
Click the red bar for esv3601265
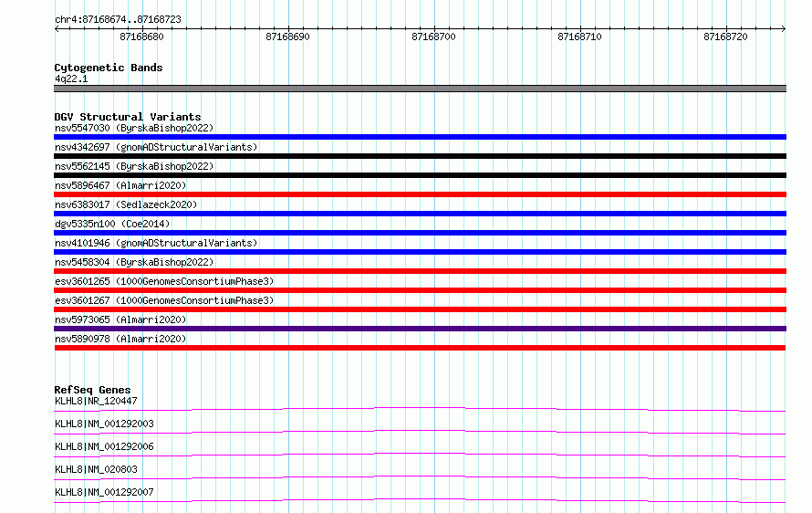(420, 290)
